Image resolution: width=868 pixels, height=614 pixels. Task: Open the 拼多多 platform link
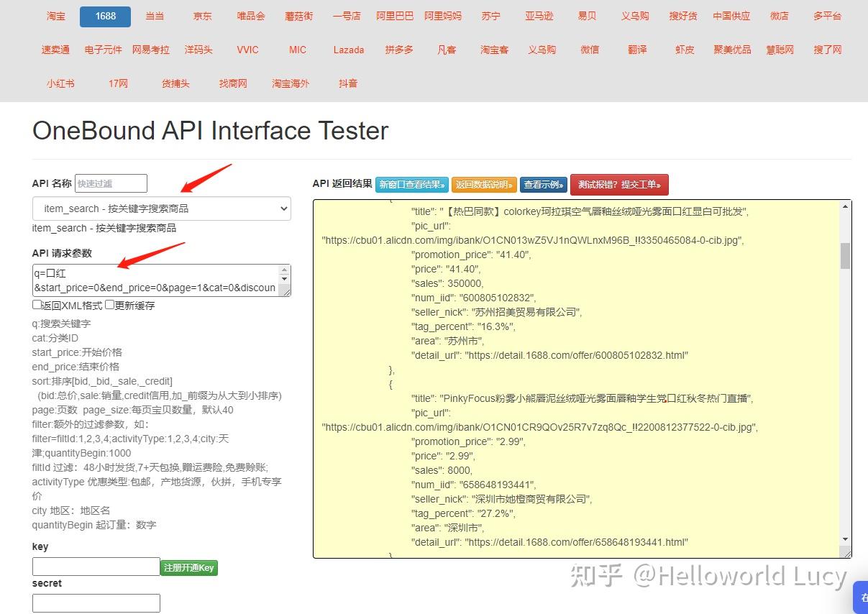(399, 50)
